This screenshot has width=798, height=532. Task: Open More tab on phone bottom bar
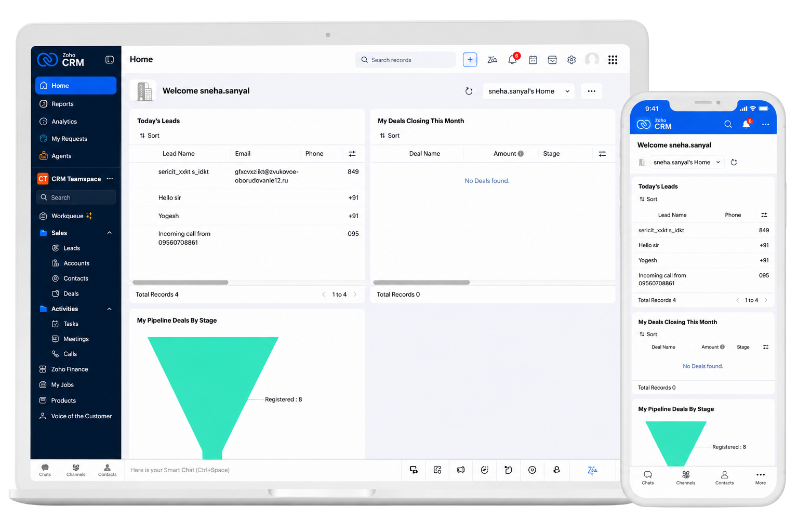point(761,478)
